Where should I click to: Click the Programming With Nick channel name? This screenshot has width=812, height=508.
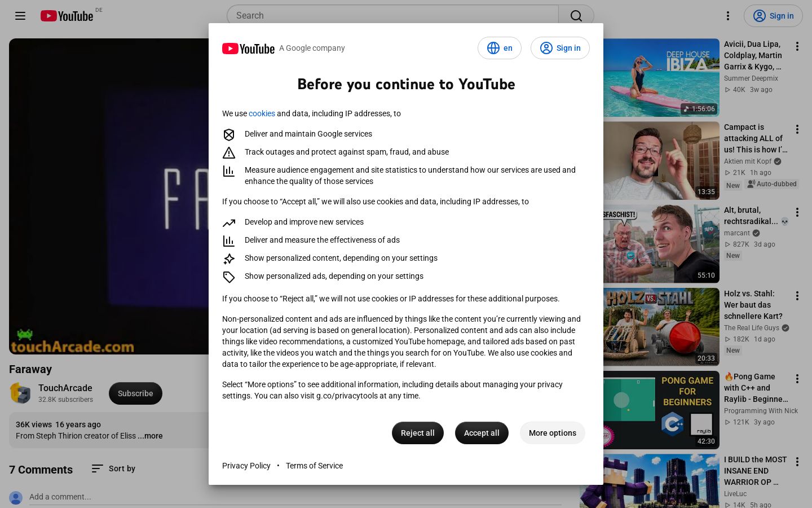pos(761,411)
